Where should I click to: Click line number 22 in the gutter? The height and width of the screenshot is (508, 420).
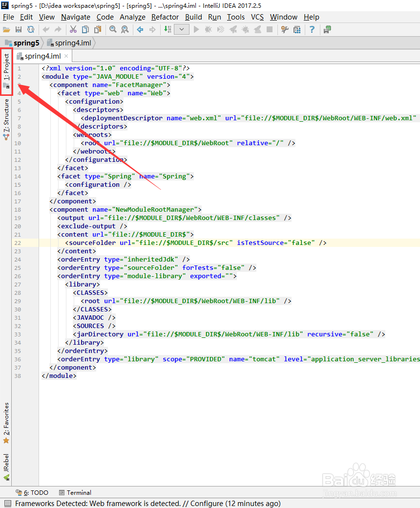tap(18, 243)
